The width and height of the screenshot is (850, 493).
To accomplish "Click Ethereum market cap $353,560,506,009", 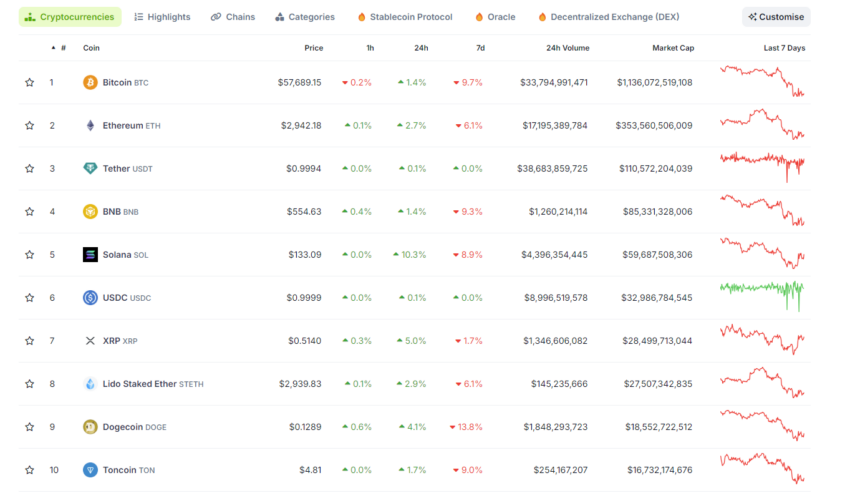I will [654, 125].
